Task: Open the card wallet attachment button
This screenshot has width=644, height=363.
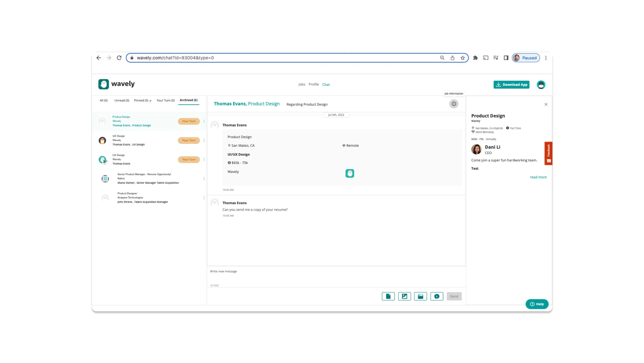Action: point(420,296)
